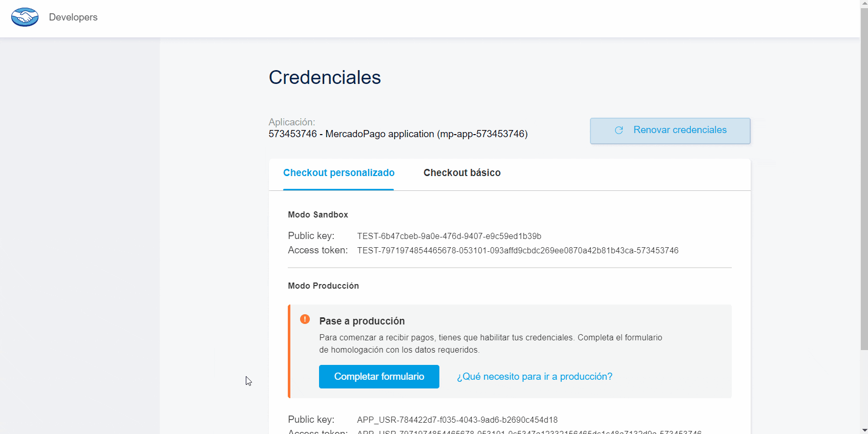Click the Credenciales page heading
868x434 pixels.
(325, 78)
